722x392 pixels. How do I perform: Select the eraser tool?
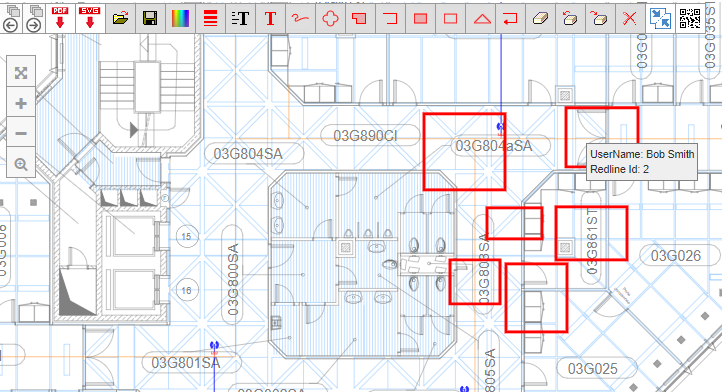[x=540, y=18]
